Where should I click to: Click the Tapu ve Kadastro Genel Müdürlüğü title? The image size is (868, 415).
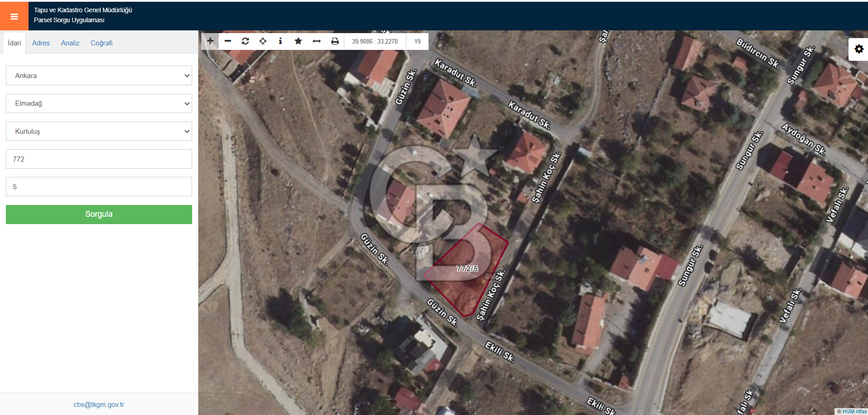[83, 10]
